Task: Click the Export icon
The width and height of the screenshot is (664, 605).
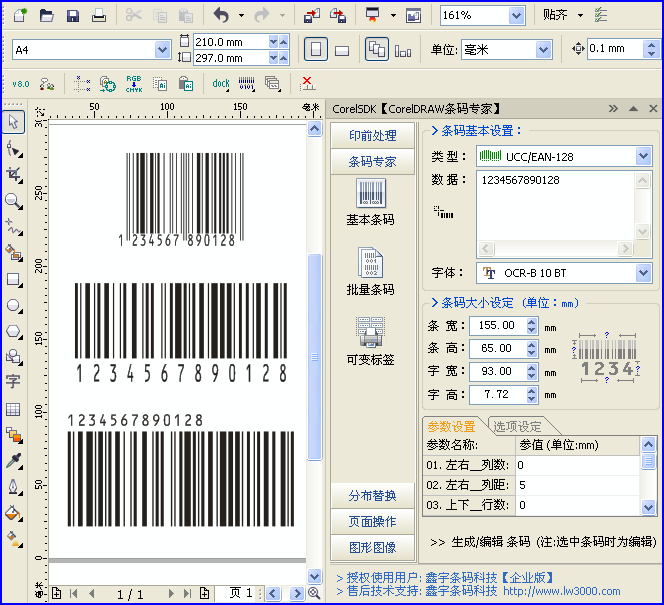Action: coord(338,16)
